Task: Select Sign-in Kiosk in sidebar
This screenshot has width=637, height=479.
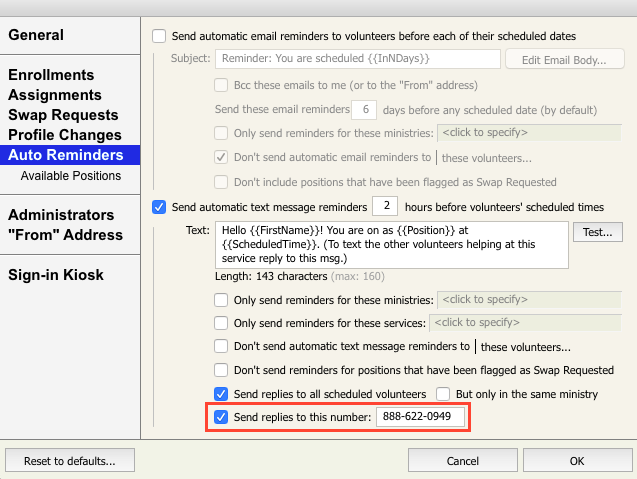Action: point(55,275)
